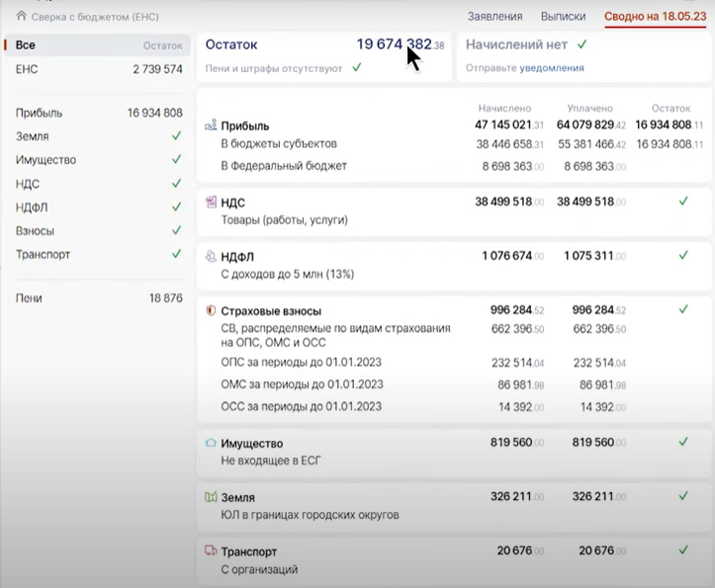Screen dimensions: 715x588
Task: Click the Начислений нет heading
Action: (x=516, y=44)
